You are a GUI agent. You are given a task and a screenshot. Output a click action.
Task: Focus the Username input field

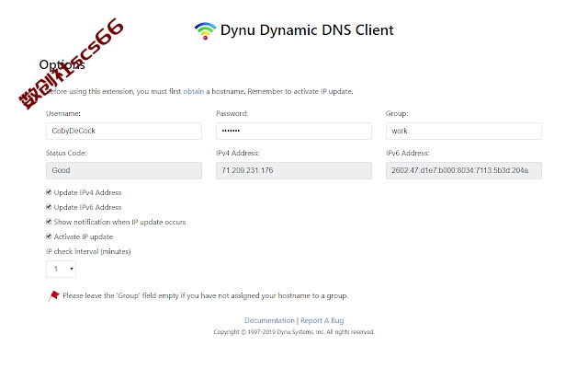(x=124, y=131)
